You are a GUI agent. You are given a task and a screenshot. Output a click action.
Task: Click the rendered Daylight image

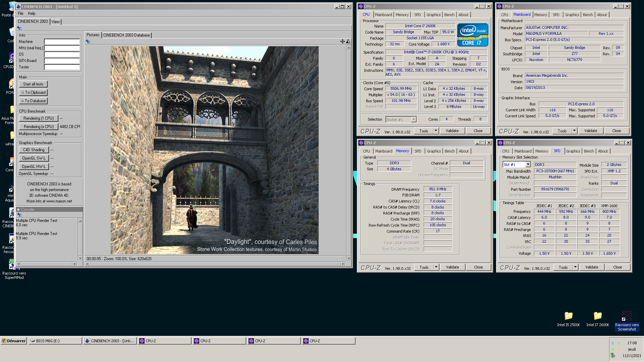pos(215,150)
